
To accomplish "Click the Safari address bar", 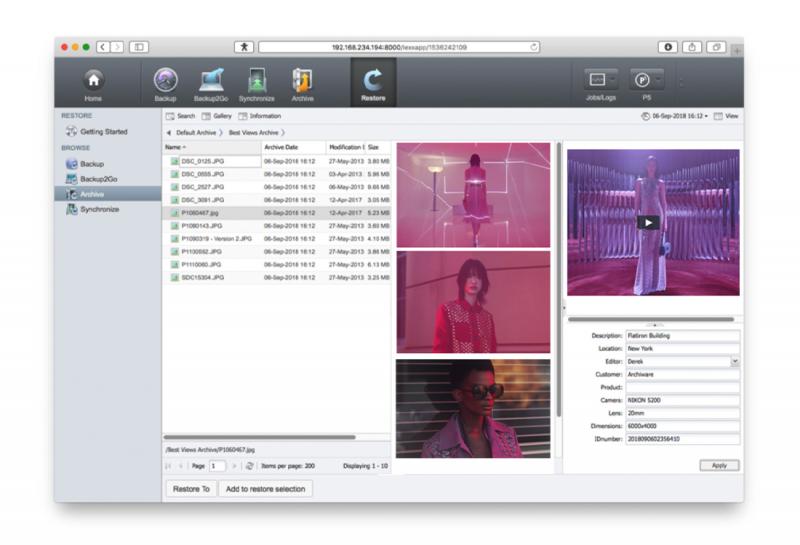I will (x=399, y=47).
